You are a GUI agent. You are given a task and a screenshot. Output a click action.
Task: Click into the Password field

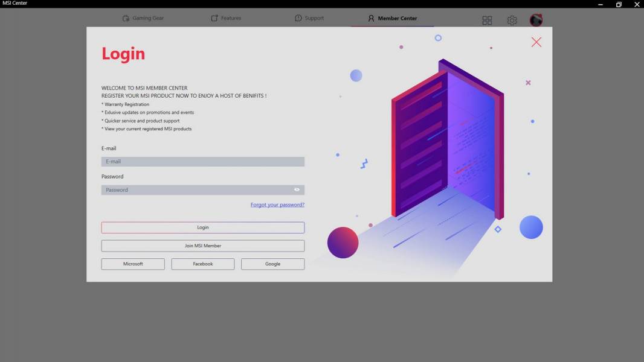click(x=196, y=190)
